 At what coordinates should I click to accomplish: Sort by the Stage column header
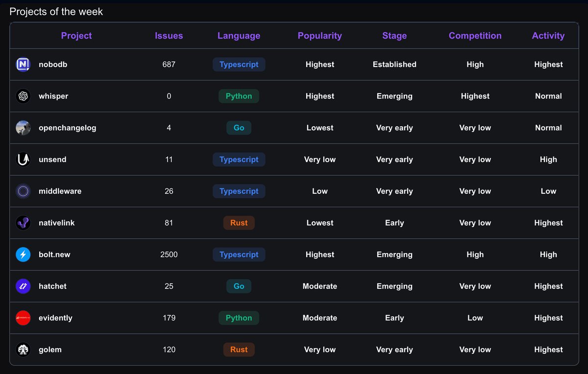click(x=394, y=36)
